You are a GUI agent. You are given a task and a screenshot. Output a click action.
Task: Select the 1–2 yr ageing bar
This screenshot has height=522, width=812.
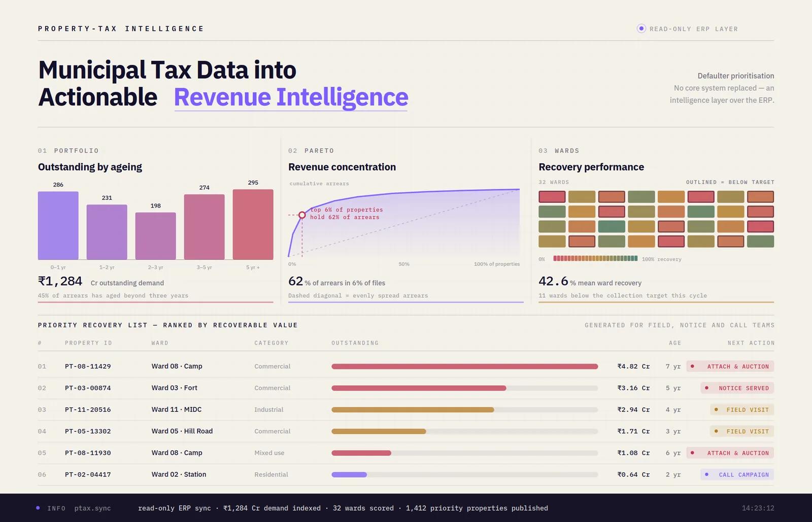pyautogui.click(x=107, y=232)
